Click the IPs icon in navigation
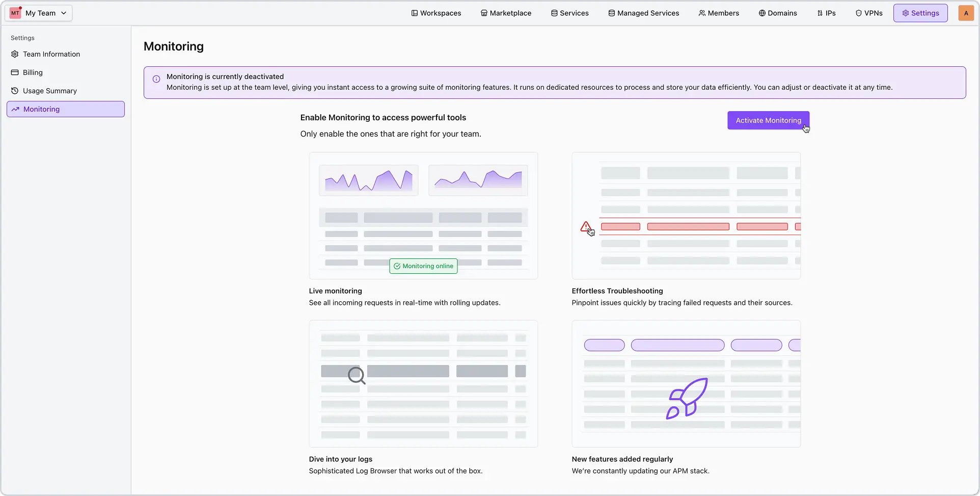This screenshot has width=980, height=496. [x=820, y=13]
